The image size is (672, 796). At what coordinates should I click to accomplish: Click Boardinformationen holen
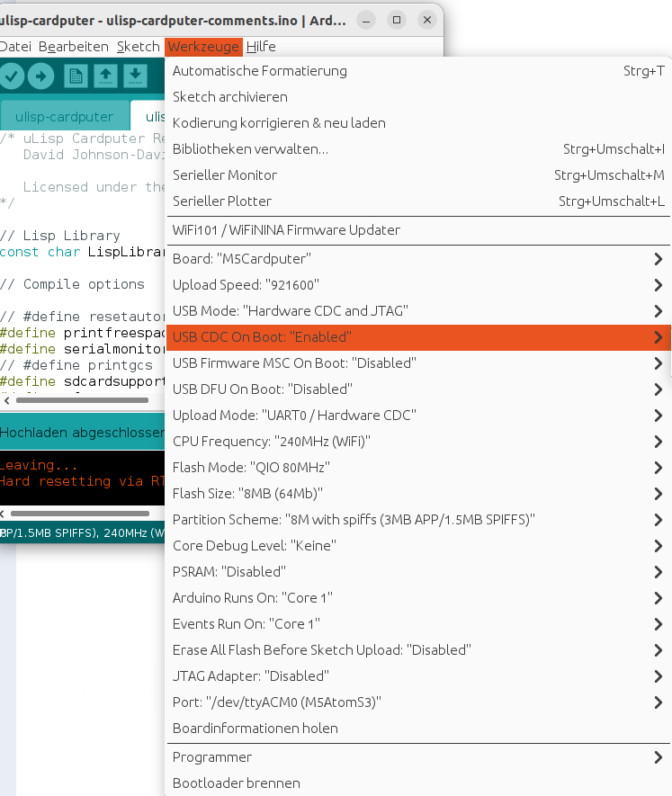255,729
